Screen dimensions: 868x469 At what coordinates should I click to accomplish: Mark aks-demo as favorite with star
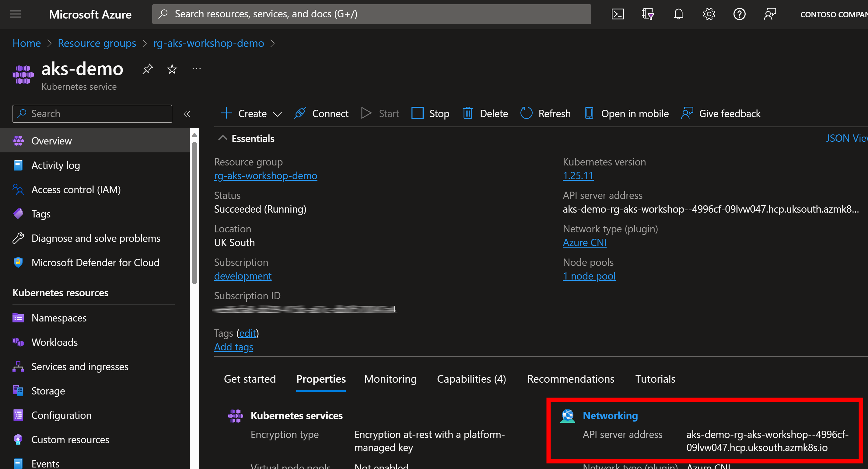click(x=172, y=69)
